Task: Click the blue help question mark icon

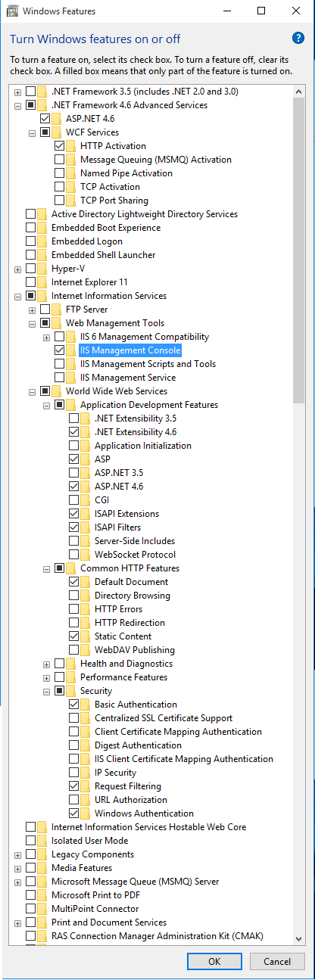Action: [x=298, y=39]
